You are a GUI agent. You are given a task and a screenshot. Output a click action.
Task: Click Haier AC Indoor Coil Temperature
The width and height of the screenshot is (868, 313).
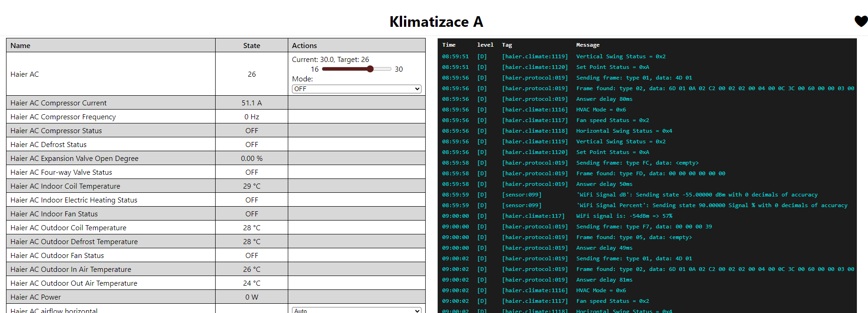(x=65, y=186)
